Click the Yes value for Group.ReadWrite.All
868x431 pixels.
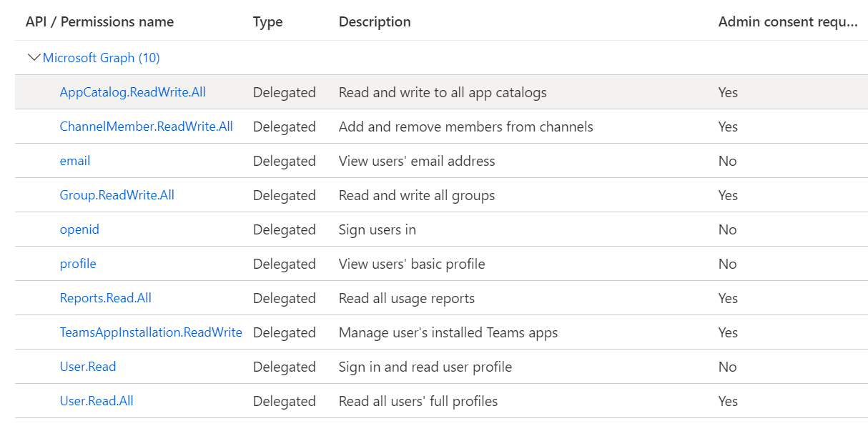click(727, 195)
